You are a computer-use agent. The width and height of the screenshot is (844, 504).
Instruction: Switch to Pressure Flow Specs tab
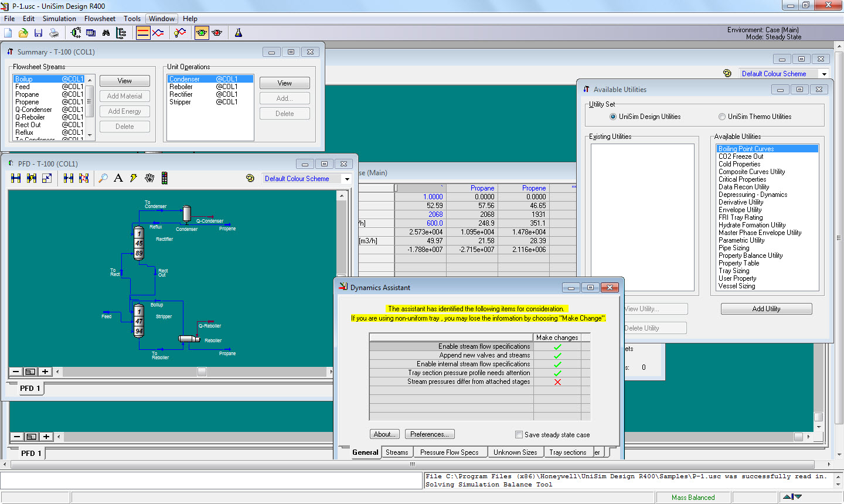tap(449, 452)
